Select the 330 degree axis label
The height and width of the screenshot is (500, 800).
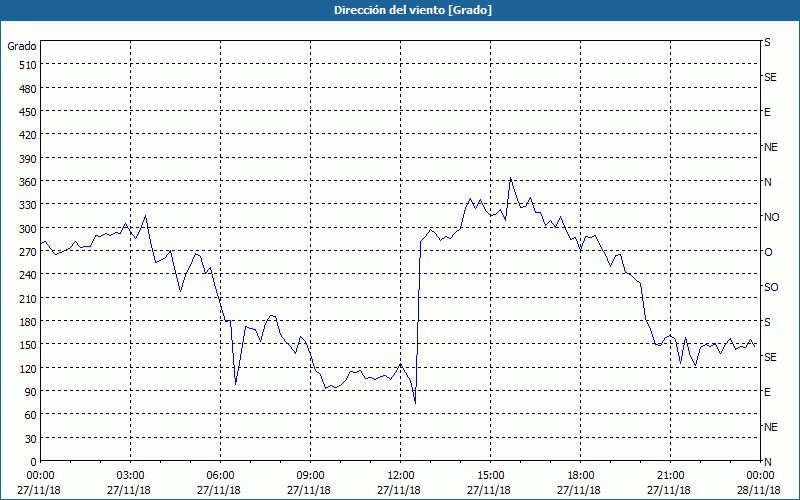coord(28,205)
